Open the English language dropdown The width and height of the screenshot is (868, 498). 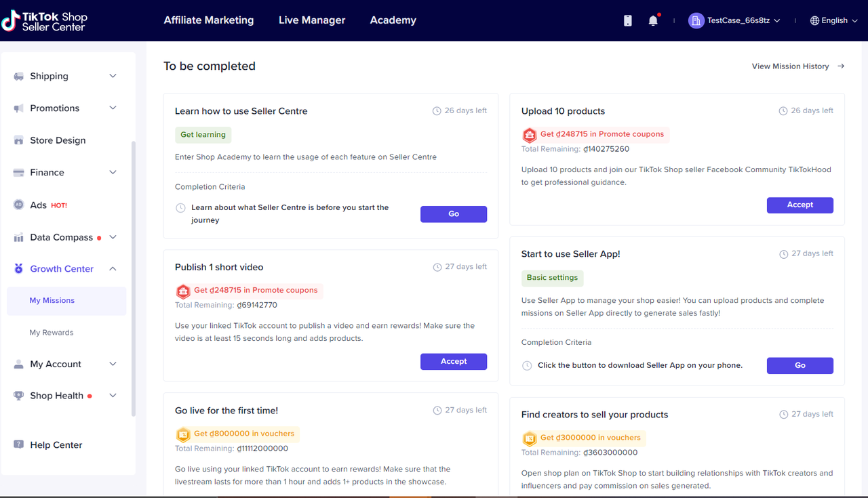[x=833, y=20]
